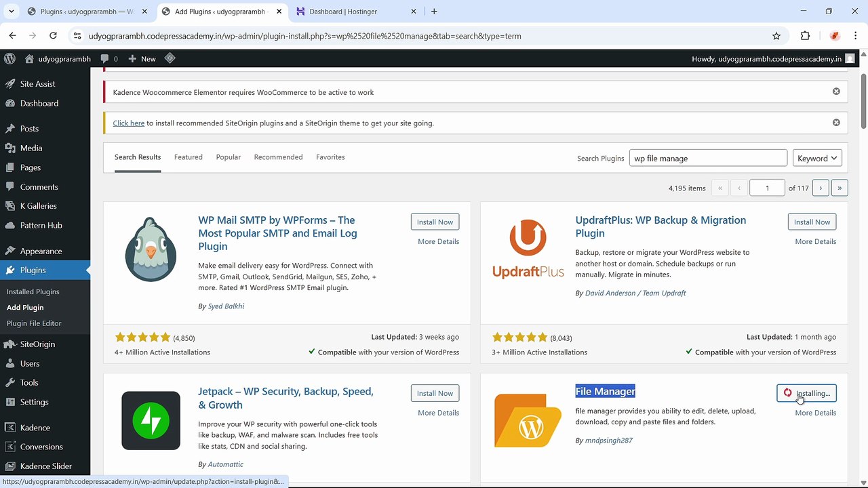Expand the browser tab search dropdown
The height and width of the screenshot is (488, 868).
12,12
